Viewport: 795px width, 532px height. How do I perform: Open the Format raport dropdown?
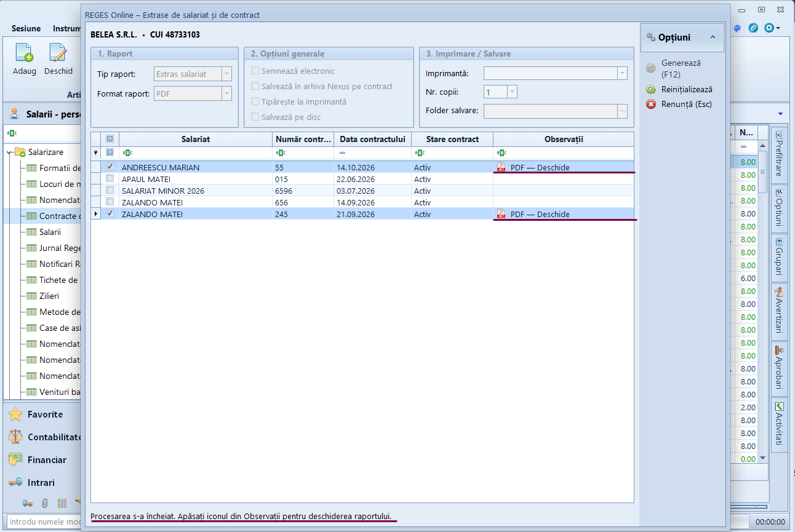click(x=226, y=94)
